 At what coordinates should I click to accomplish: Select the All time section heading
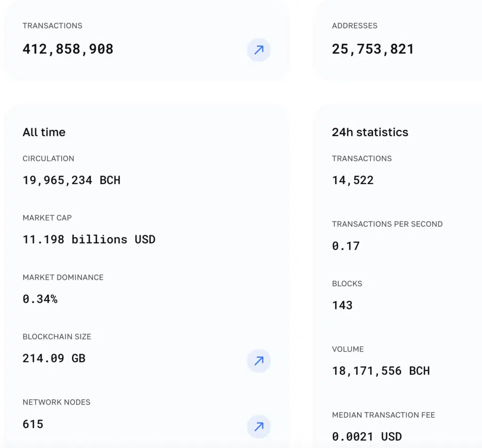tap(44, 132)
